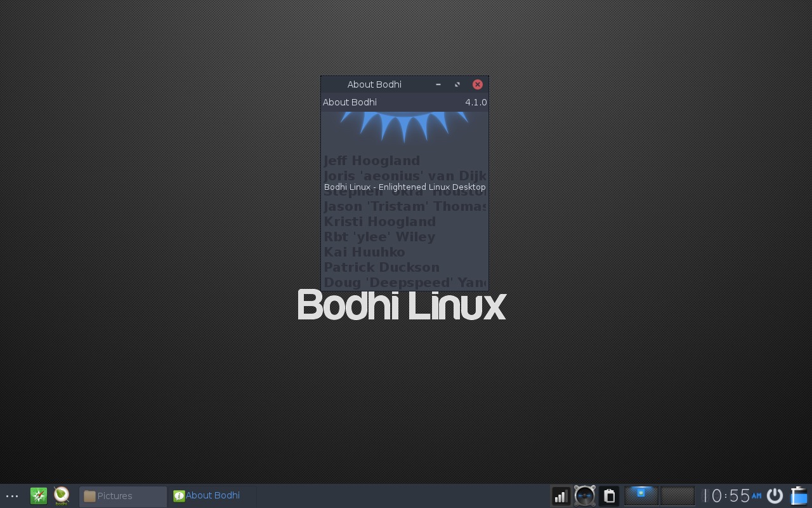Select the first virtual desktop in pager
This screenshot has height=508, width=812.
[x=641, y=495]
